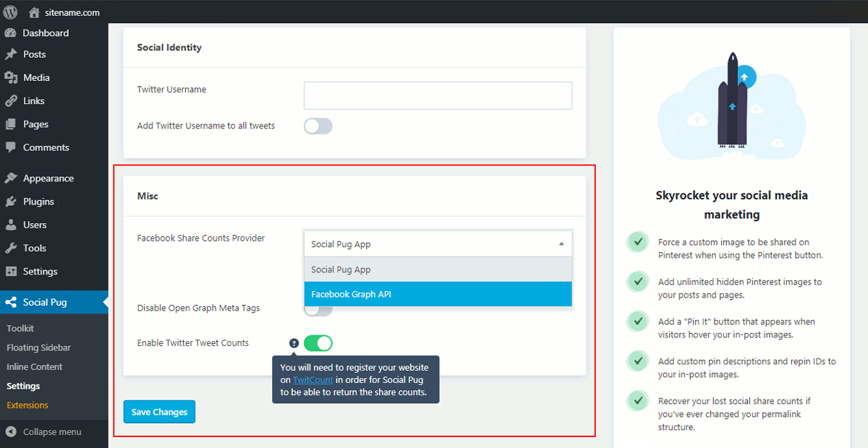Choose Social Pug App from list
The image size is (868, 448).
(x=438, y=270)
